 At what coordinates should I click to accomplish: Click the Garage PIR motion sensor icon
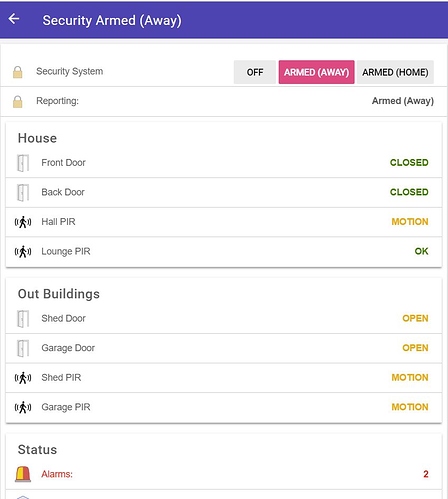click(x=23, y=407)
